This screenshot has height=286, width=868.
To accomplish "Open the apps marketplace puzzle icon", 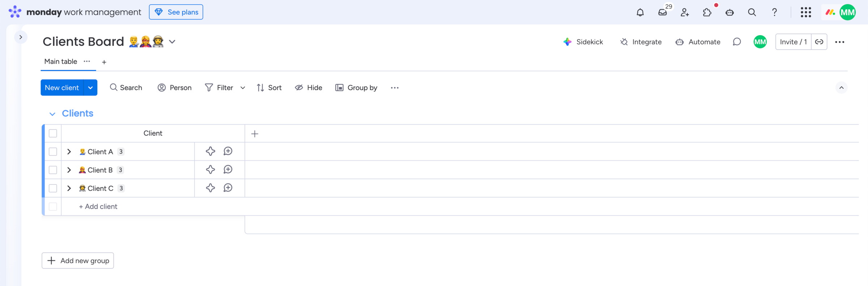I will pyautogui.click(x=707, y=12).
